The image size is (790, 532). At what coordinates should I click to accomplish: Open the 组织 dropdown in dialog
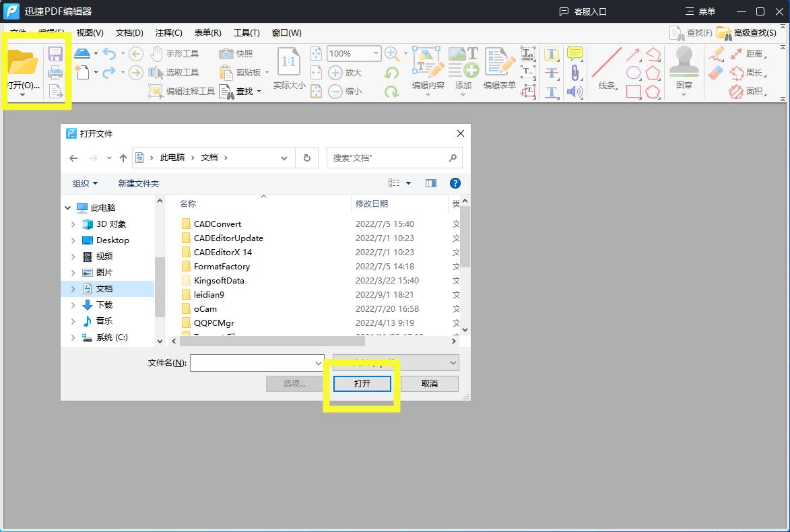click(85, 183)
